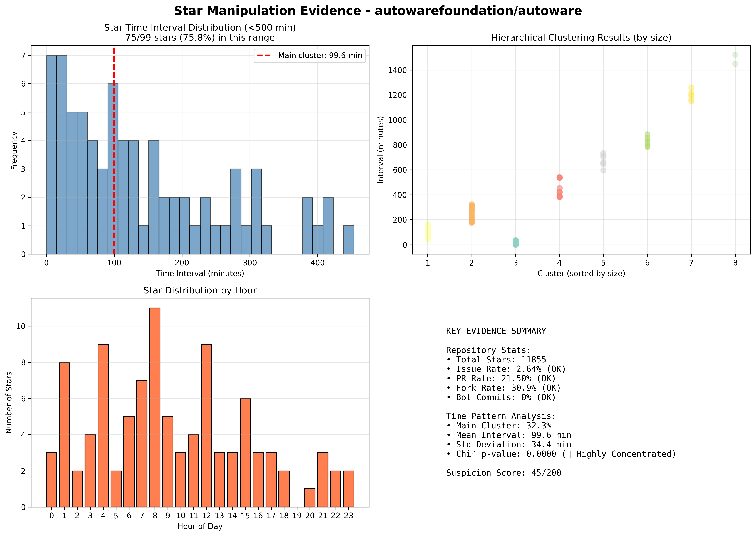Click the yellow points of cluster 7

point(691,94)
